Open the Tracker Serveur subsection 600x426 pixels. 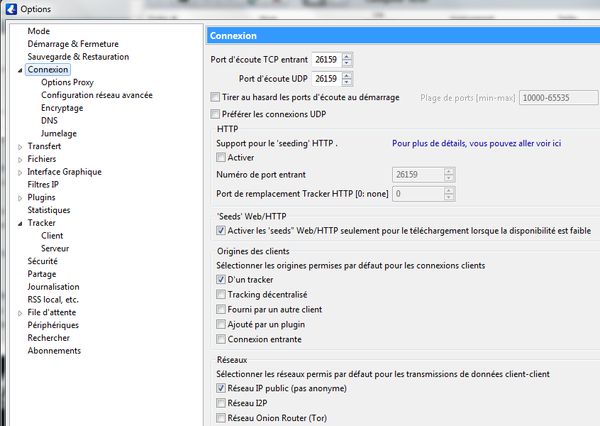[x=55, y=248]
